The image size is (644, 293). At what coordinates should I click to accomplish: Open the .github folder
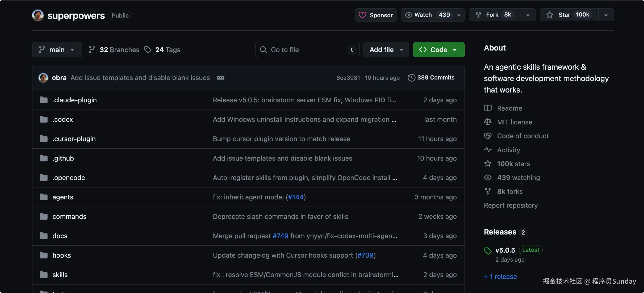[63, 158]
